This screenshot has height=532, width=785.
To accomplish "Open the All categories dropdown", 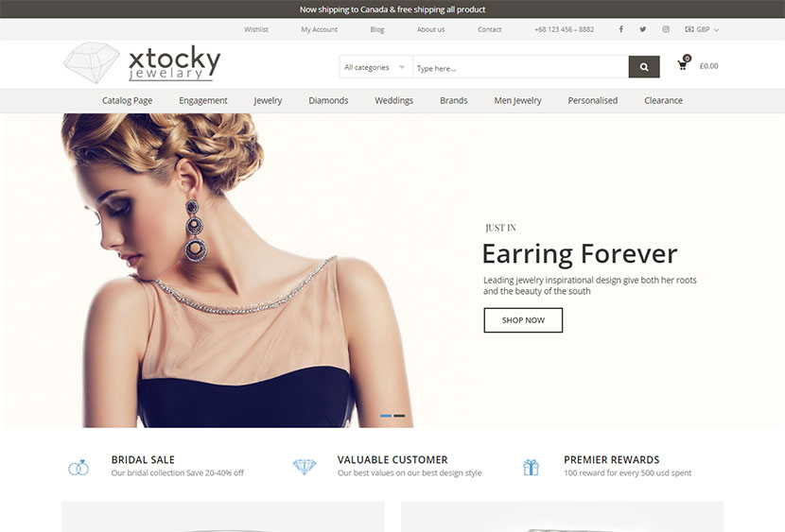I will tap(375, 67).
